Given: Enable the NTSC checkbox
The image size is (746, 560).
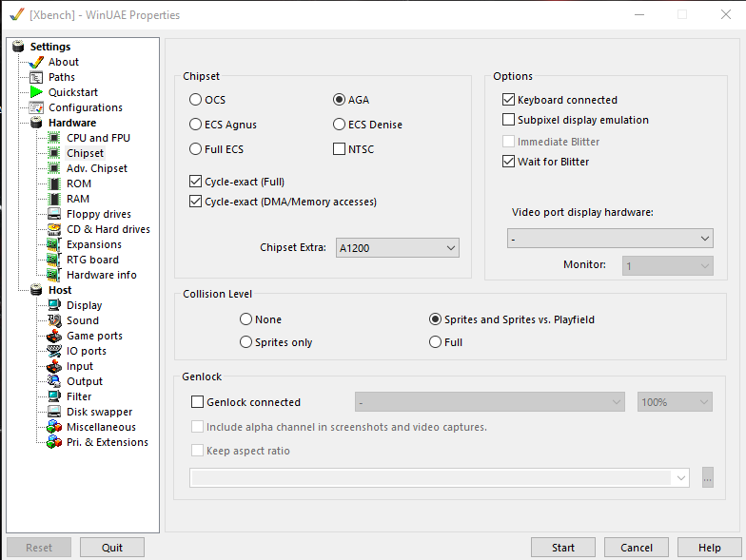Looking at the screenshot, I should 340,149.
